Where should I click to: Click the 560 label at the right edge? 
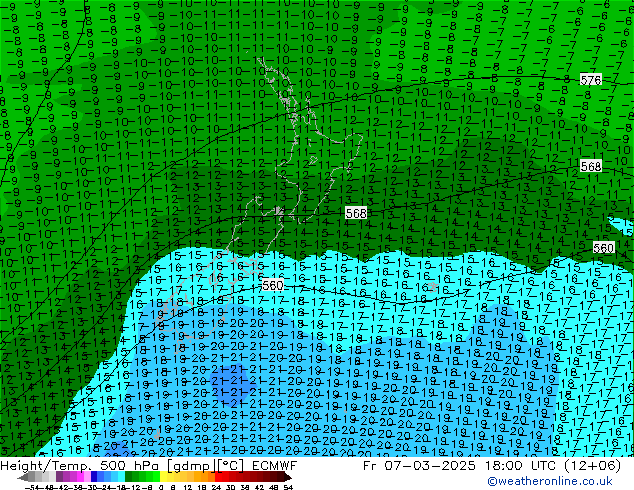[603, 248]
